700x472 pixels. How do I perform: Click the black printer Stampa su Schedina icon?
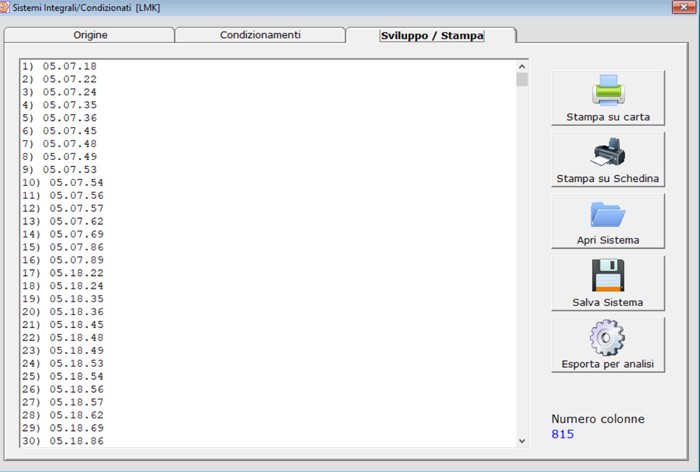click(608, 152)
